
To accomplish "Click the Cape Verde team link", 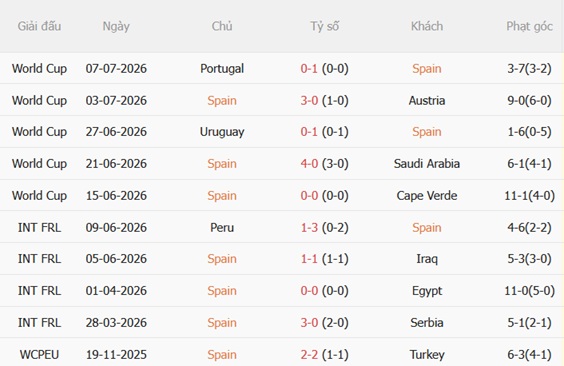I will (x=427, y=196).
